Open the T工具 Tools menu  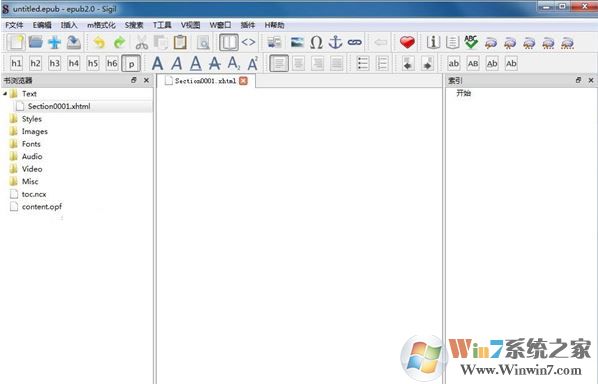(x=162, y=25)
